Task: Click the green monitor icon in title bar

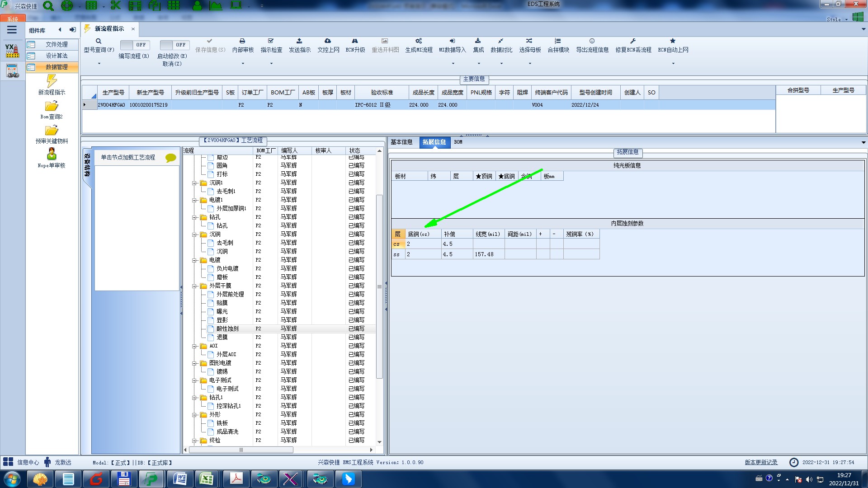Action: (236, 5)
